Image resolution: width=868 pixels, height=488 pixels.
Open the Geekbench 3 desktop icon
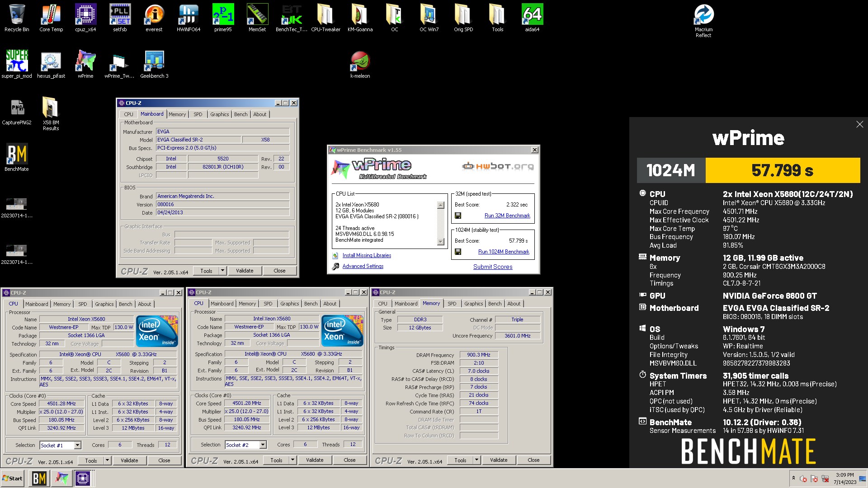tap(154, 64)
